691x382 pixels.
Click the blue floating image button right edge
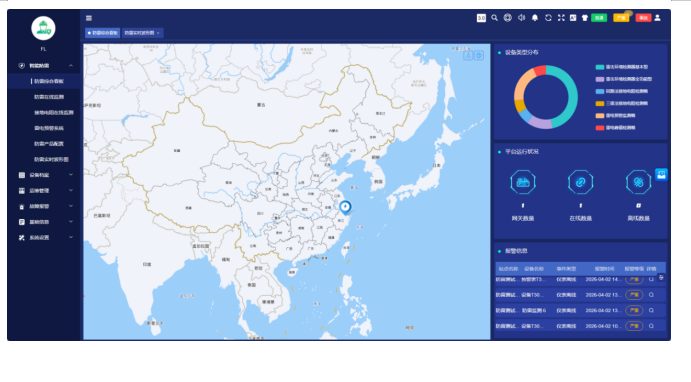661,175
